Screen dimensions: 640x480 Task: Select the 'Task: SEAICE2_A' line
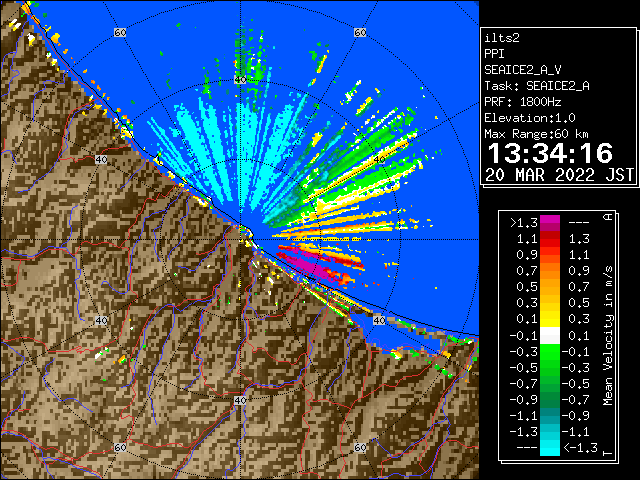pos(537,86)
